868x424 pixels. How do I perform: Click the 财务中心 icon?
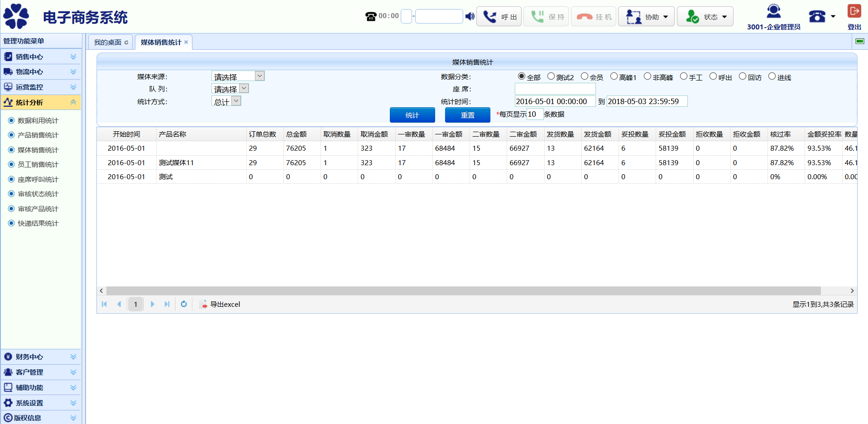click(x=8, y=357)
